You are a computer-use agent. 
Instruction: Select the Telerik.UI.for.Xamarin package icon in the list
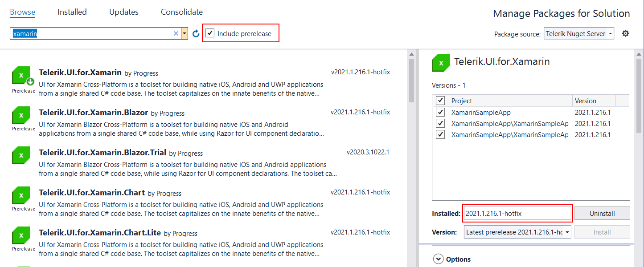[21, 75]
